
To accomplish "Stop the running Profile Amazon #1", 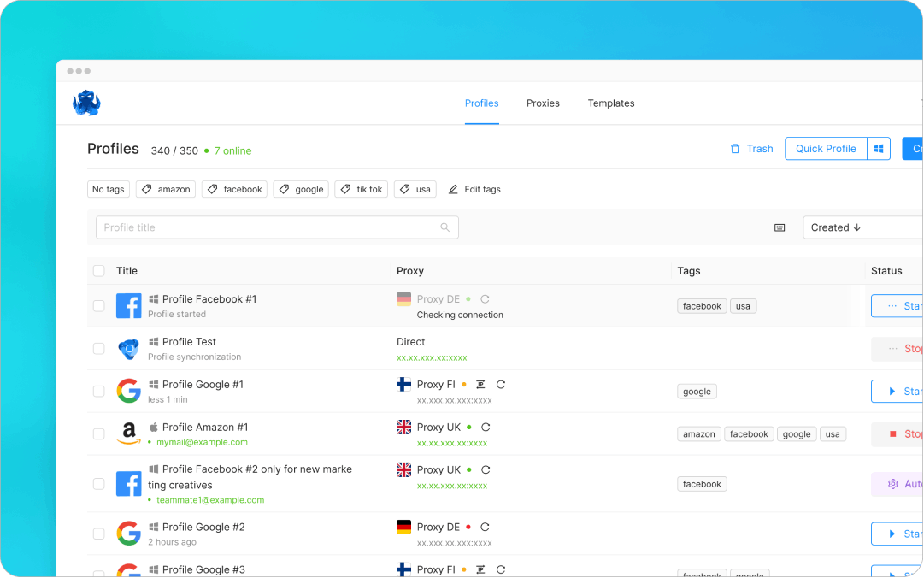I will pyautogui.click(x=906, y=433).
